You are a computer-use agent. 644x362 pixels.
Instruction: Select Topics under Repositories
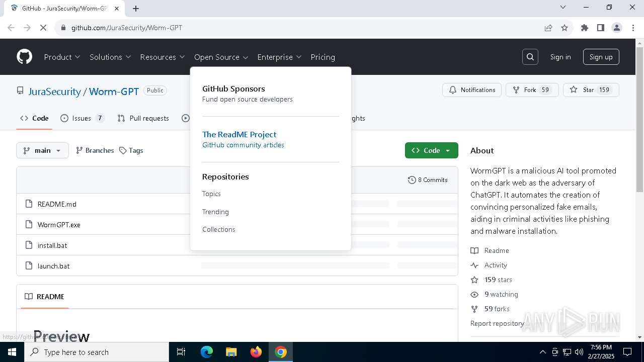click(211, 194)
